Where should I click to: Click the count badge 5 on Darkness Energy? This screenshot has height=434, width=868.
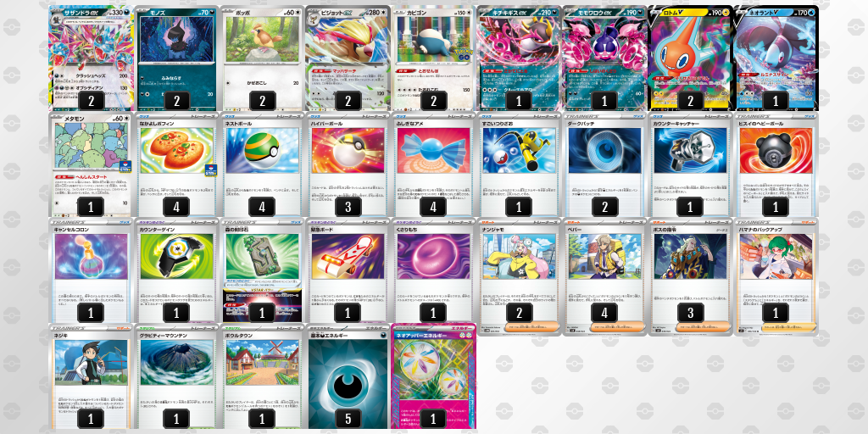coord(348,419)
